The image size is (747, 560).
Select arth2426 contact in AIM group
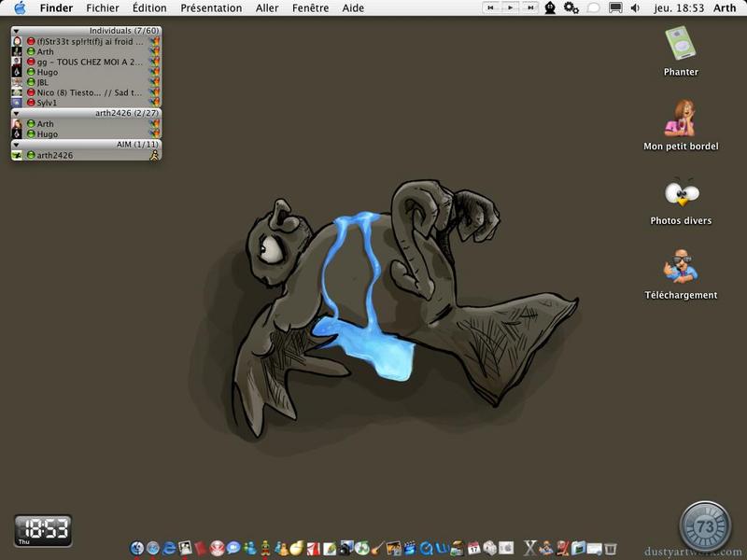[x=86, y=155]
